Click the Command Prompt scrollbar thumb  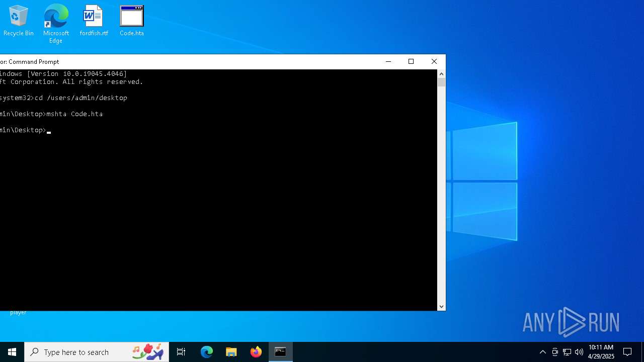pyautogui.click(x=441, y=82)
